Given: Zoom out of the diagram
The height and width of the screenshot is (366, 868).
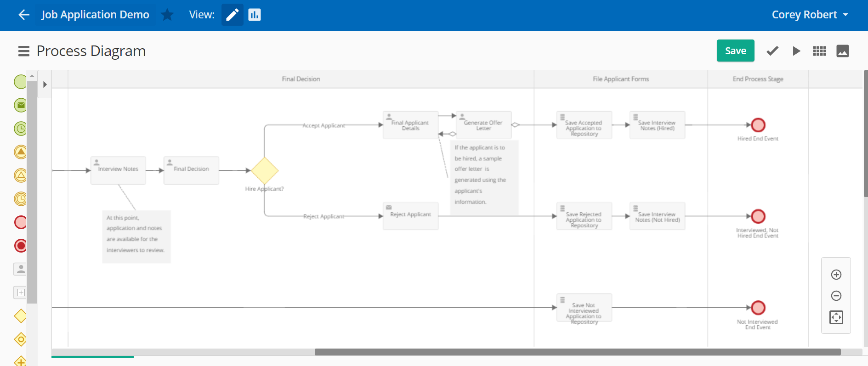Looking at the screenshot, I should [836, 296].
